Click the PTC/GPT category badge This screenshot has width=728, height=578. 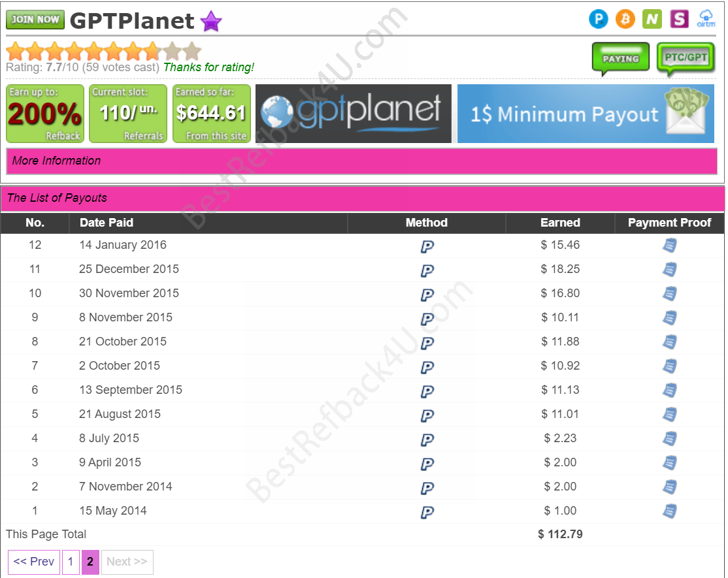[686, 58]
